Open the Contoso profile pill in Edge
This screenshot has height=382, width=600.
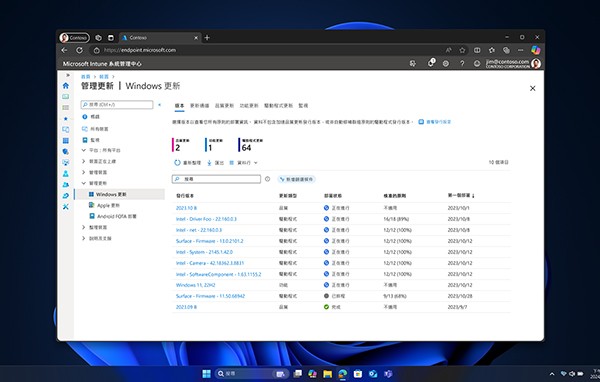(75, 38)
